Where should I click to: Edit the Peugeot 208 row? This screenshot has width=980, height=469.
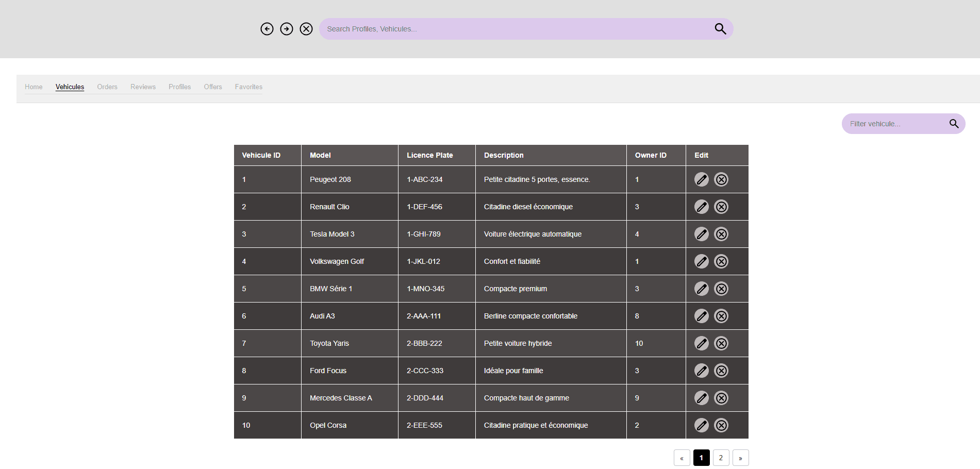pyautogui.click(x=702, y=179)
